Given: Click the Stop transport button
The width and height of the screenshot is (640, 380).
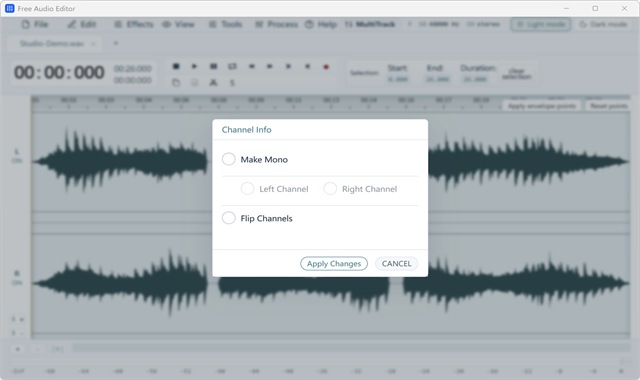Looking at the screenshot, I should [x=176, y=66].
